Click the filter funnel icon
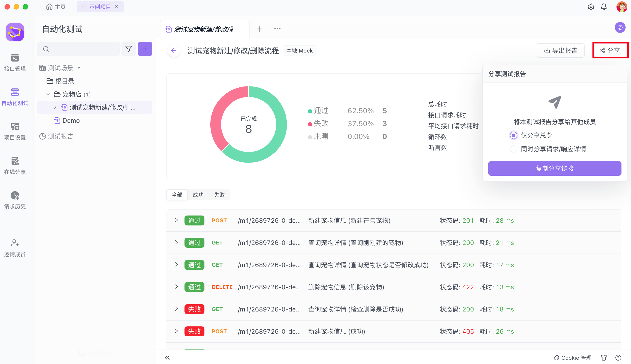The image size is (631, 364). pyautogui.click(x=129, y=49)
